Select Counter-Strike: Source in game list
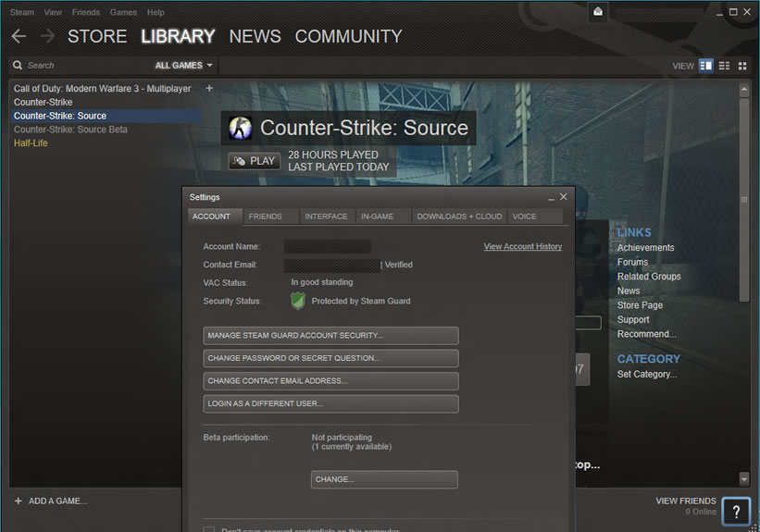Viewport: 760px width, 532px height. [x=106, y=116]
